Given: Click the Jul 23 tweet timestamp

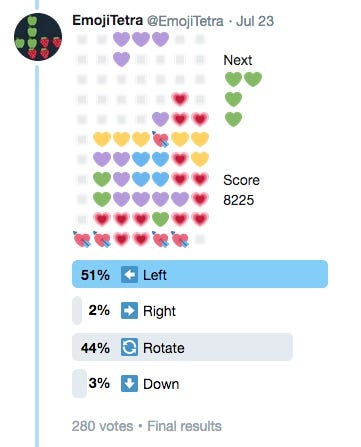Looking at the screenshot, I should (x=255, y=21).
